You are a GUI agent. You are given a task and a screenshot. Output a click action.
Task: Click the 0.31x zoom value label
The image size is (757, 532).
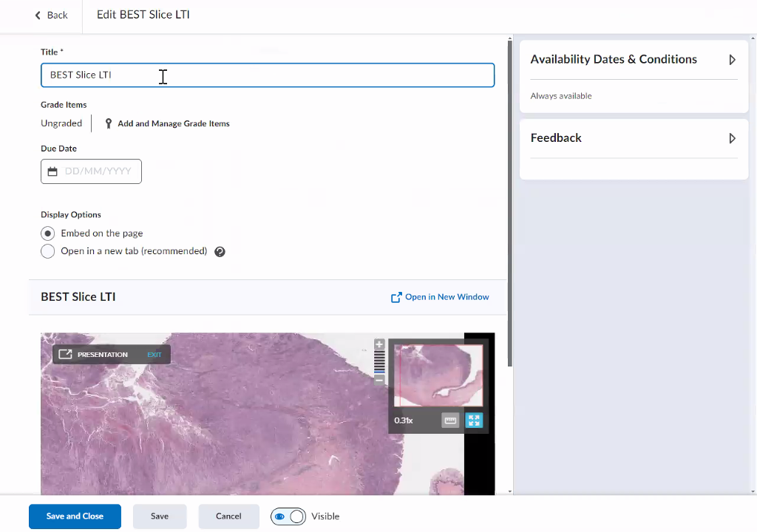click(404, 420)
